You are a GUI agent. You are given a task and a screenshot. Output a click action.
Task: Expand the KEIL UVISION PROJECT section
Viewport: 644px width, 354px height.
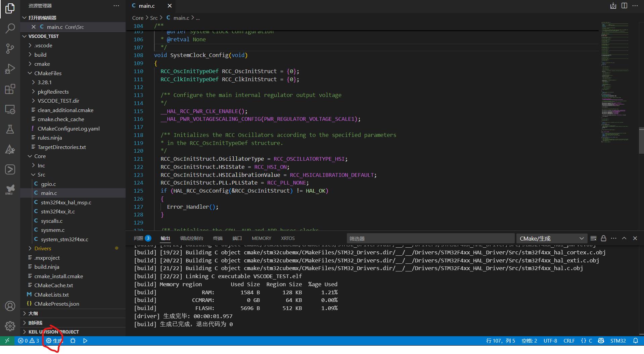54,332
